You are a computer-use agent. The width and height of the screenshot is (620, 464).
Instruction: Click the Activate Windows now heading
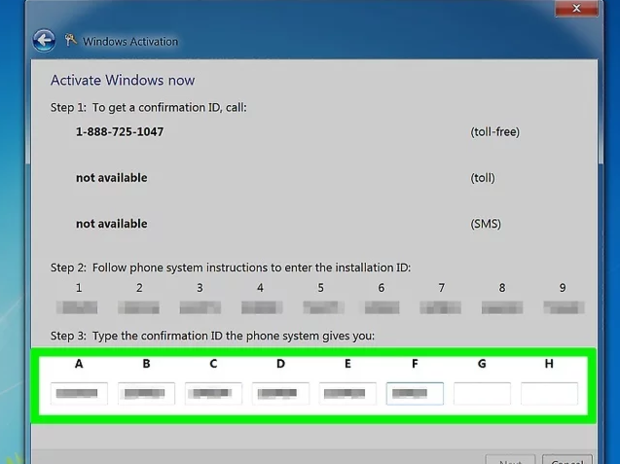pyautogui.click(x=123, y=80)
